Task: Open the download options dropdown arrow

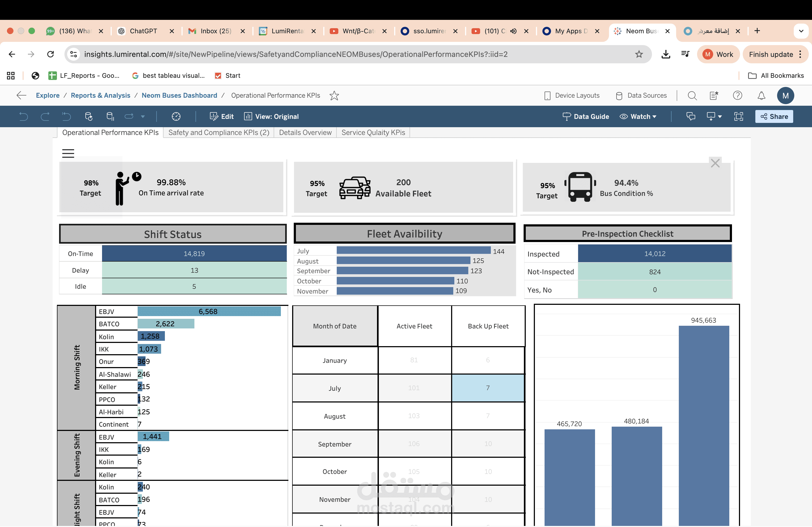Action: tap(720, 116)
